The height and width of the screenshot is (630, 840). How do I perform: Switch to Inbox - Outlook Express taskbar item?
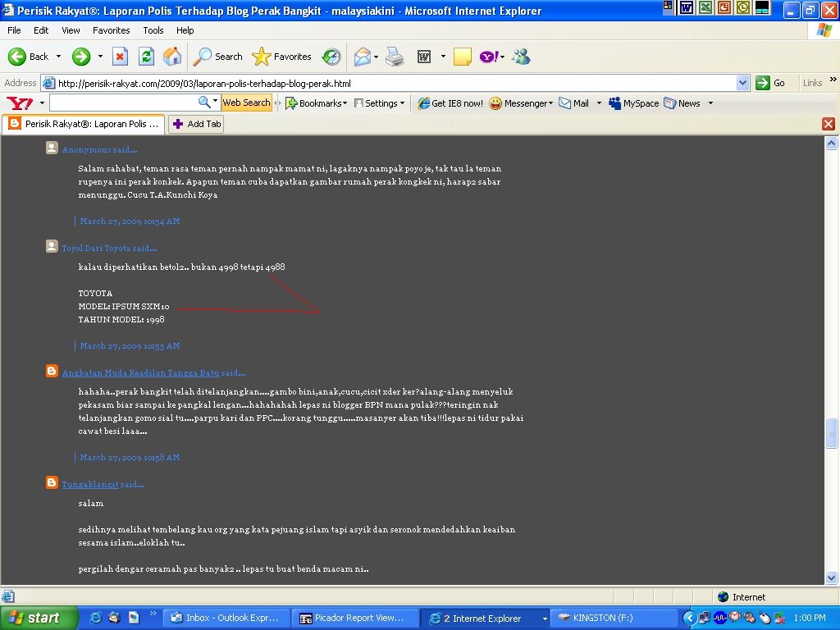226,619
